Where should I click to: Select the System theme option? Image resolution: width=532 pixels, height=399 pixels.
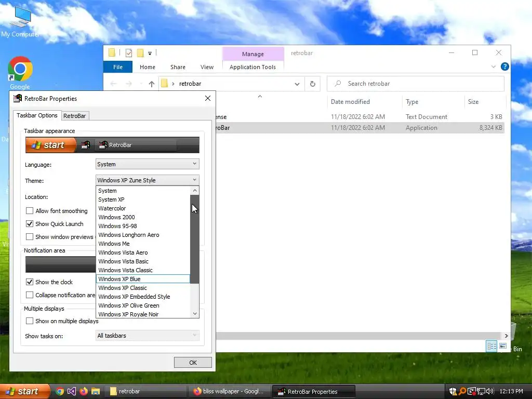click(143, 191)
